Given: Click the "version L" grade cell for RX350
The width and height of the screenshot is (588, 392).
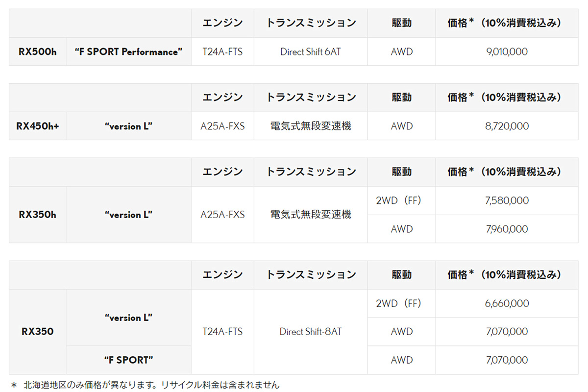Looking at the screenshot, I should pos(128,318).
